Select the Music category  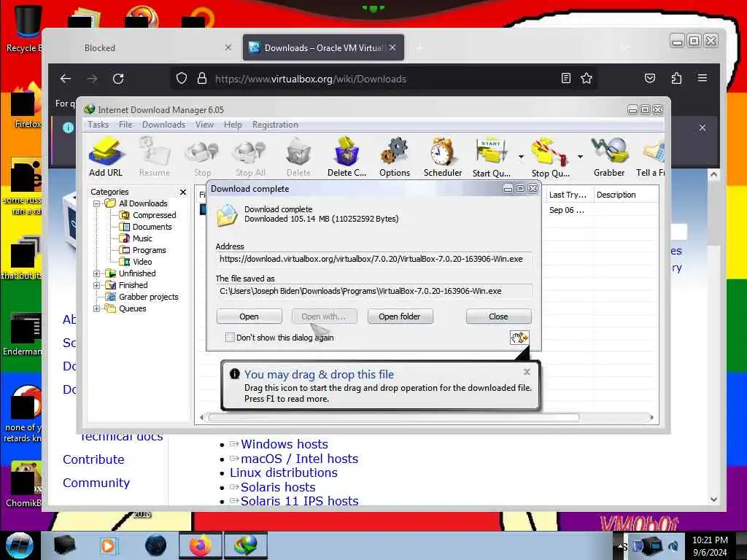click(x=142, y=238)
